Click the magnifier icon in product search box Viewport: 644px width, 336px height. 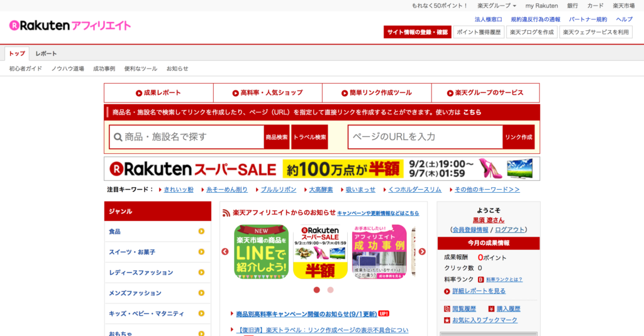(118, 137)
